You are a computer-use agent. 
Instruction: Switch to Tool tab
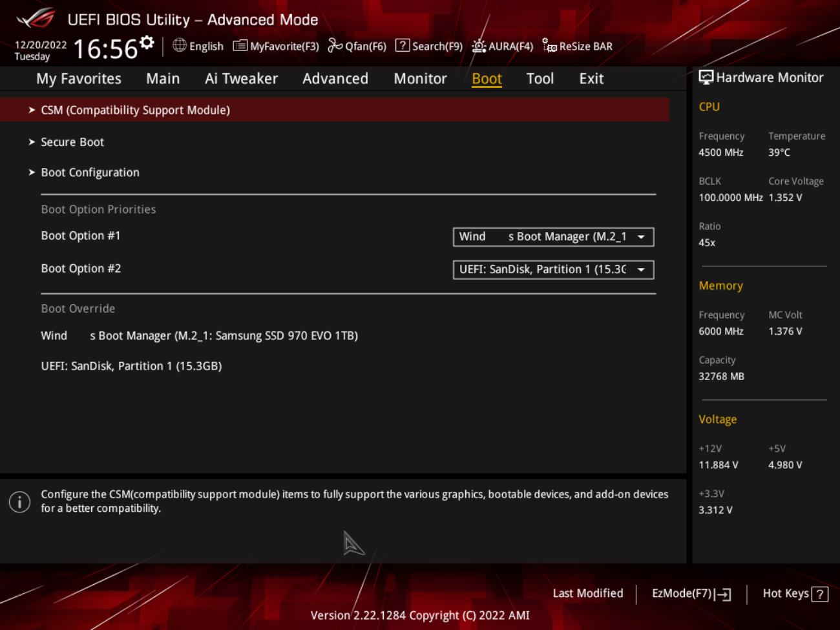pyautogui.click(x=540, y=79)
